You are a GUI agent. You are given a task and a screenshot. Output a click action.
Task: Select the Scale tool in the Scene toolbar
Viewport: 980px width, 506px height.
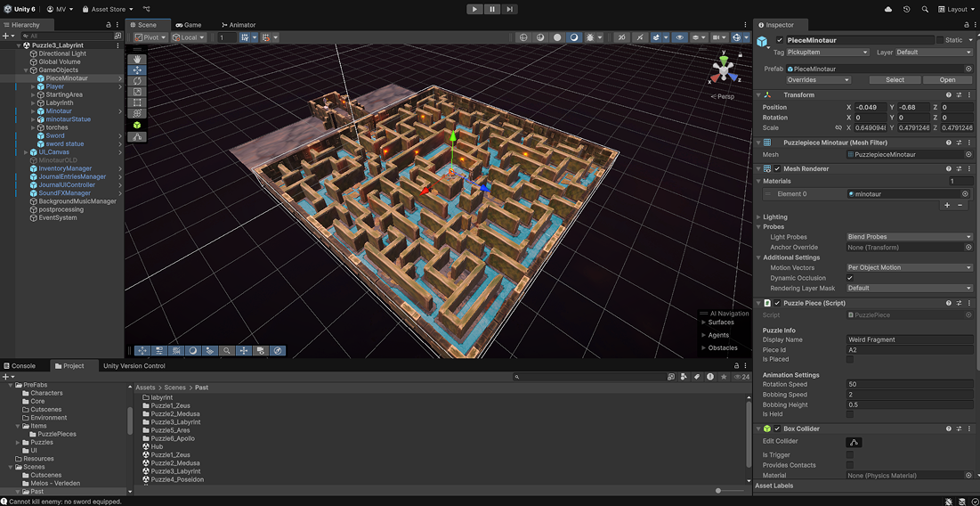[x=137, y=92]
